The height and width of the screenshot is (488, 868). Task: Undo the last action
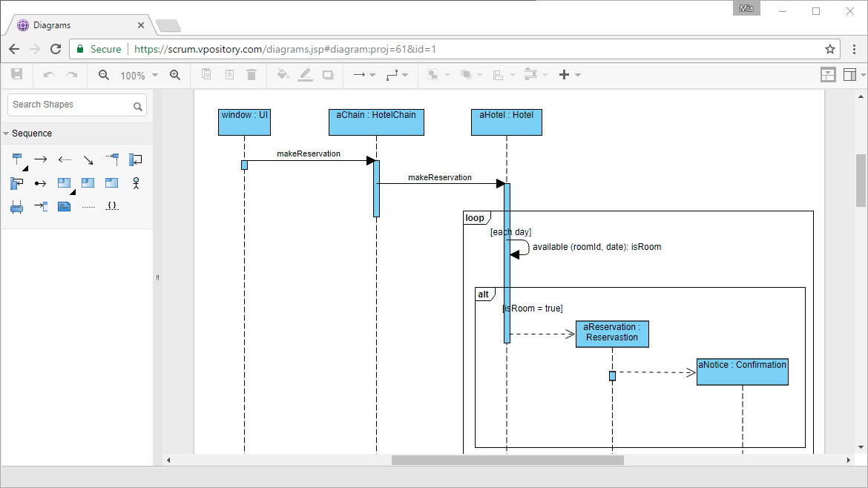click(49, 75)
